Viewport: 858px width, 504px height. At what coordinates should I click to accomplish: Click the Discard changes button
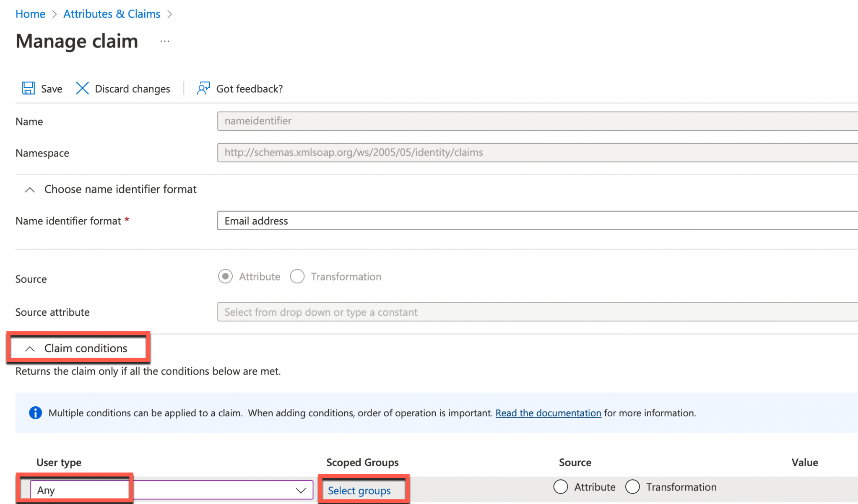[x=132, y=88]
